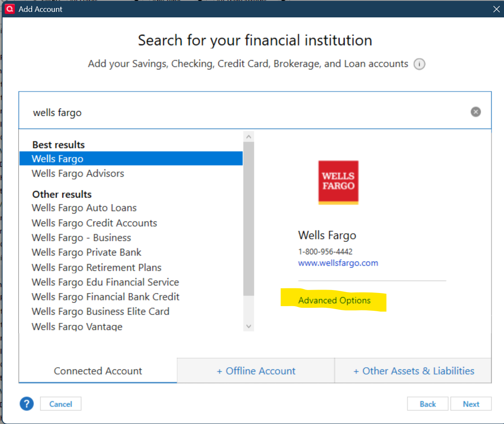Choose Wells Fargo Business Elite Card

tap(100, 312)
